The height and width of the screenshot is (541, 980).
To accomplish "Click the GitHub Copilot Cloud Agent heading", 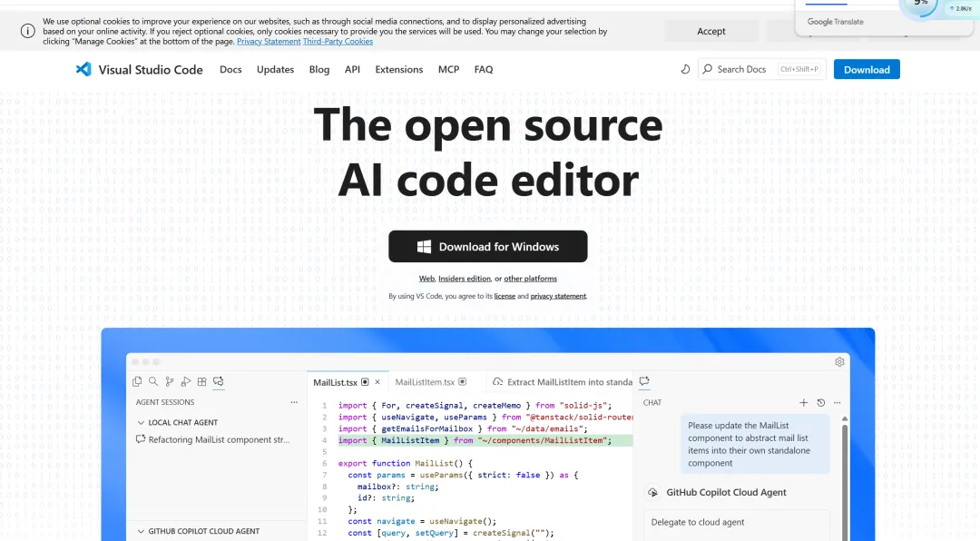I will (726, 492).
